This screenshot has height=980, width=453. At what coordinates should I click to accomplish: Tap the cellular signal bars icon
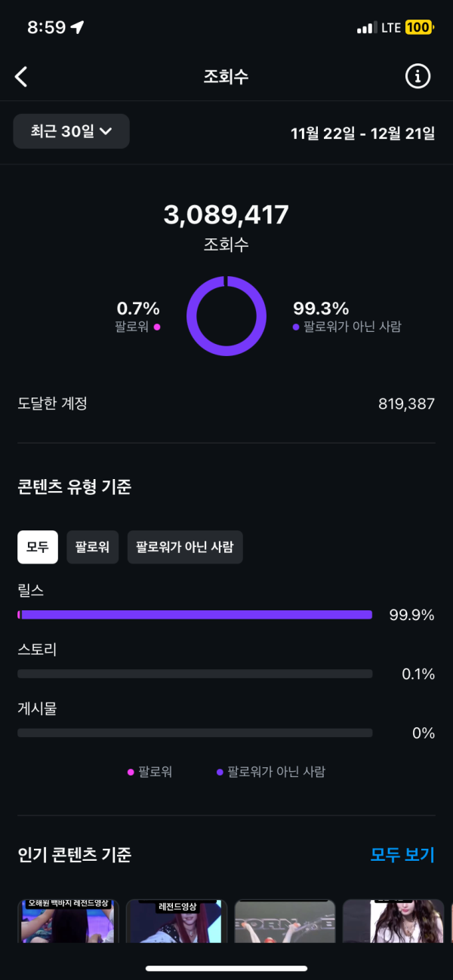pos(366,28)
